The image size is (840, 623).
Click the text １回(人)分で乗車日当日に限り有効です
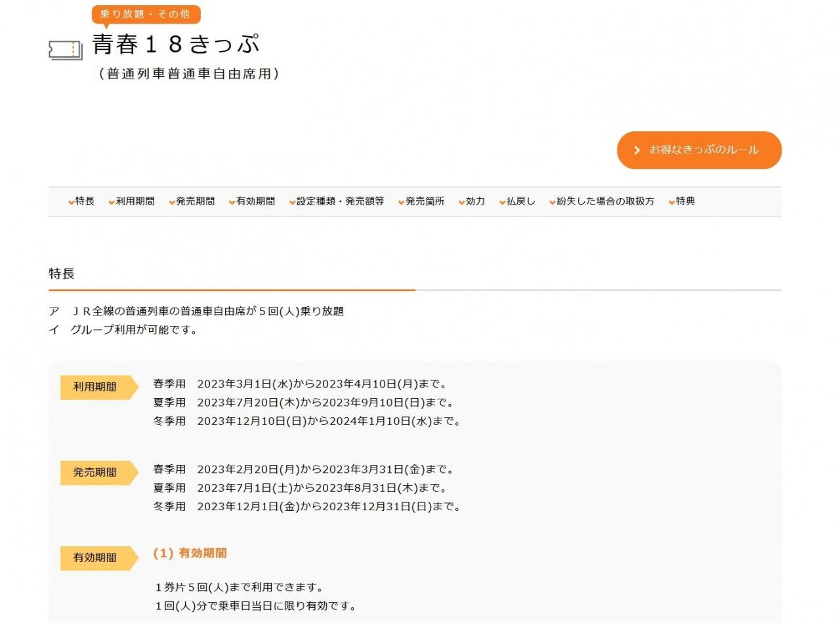coord(256,605)
